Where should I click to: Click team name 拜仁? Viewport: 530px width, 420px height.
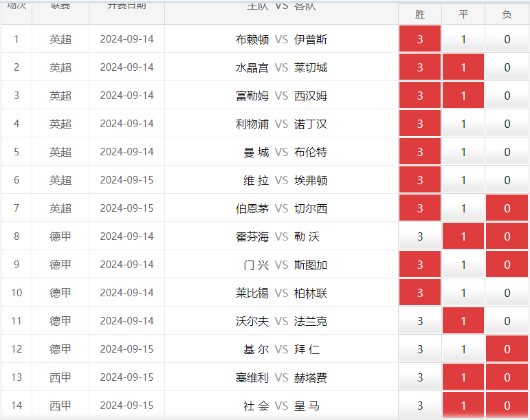tap(307, 349)
